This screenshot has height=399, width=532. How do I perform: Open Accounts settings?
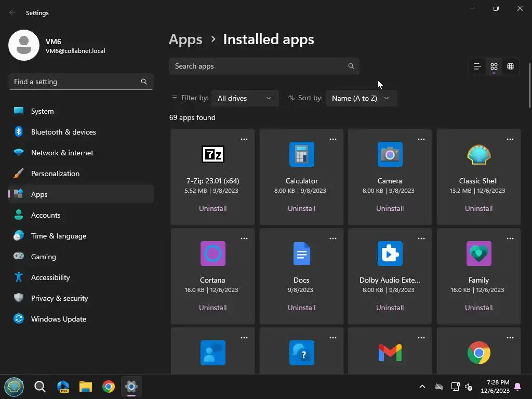coord(81,215)
